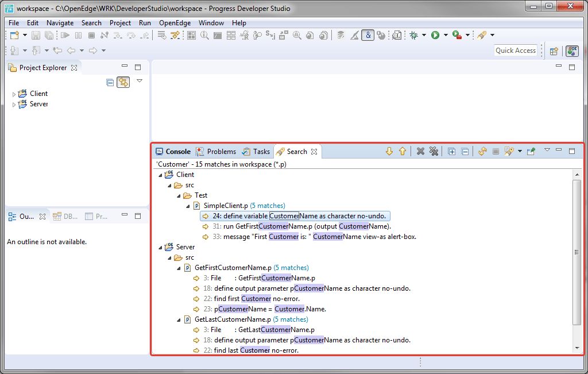Click Expand All in Search view
The width and height of the screenshot is (588, 374).
(x=451, y=152)
